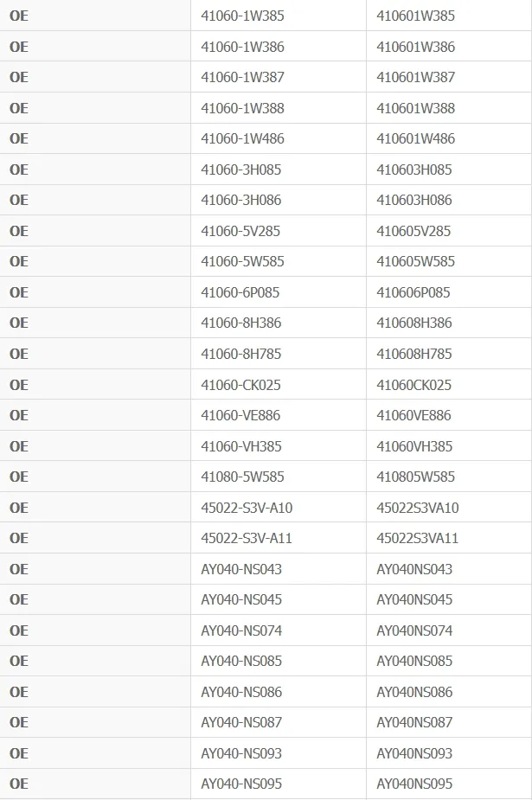Click the cell 41060VE886

pos(413,415)
